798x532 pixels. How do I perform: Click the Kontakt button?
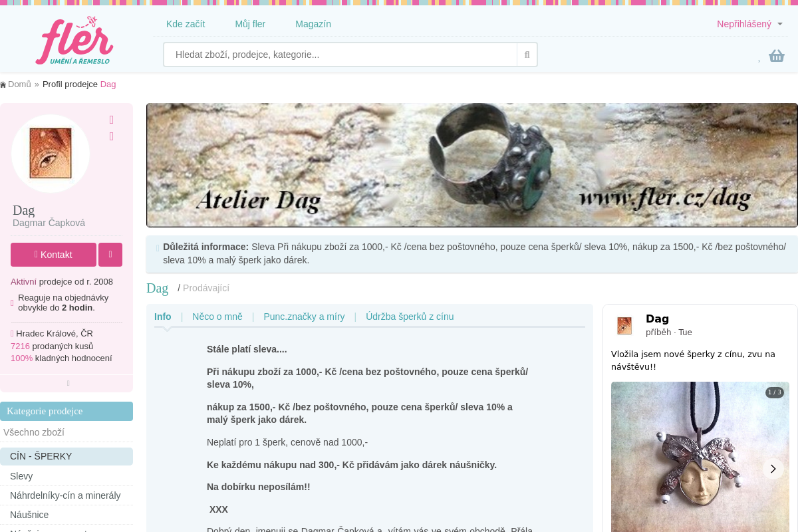point(53,255)
